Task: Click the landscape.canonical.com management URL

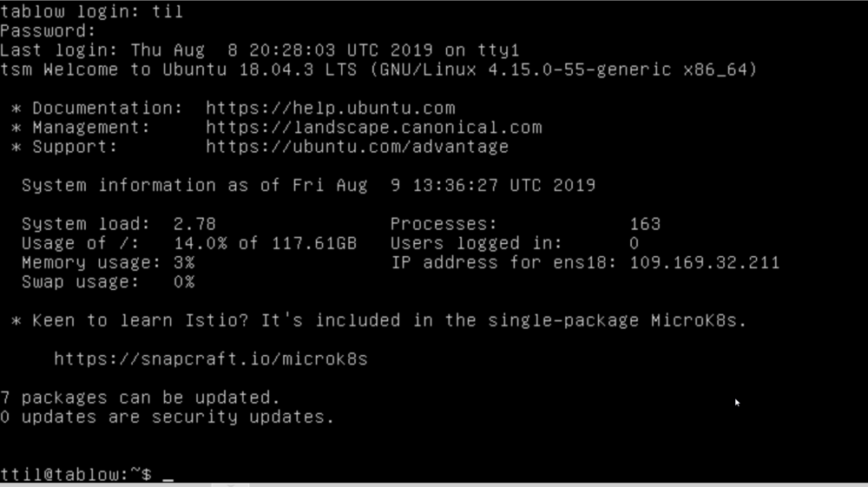Action: 373,128
